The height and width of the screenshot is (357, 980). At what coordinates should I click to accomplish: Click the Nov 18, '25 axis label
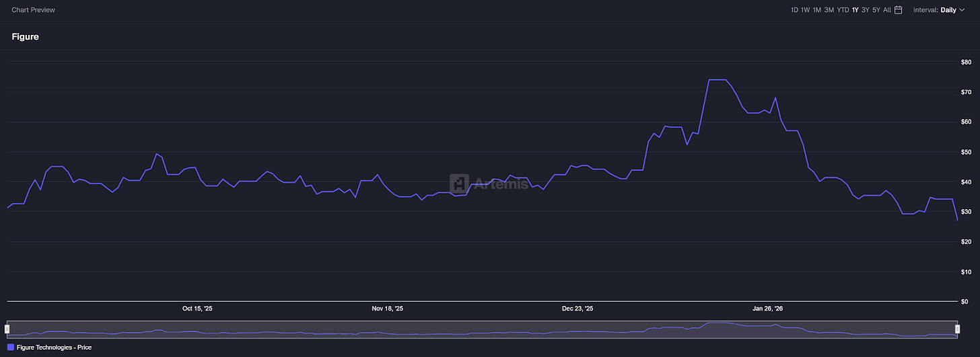388,309
